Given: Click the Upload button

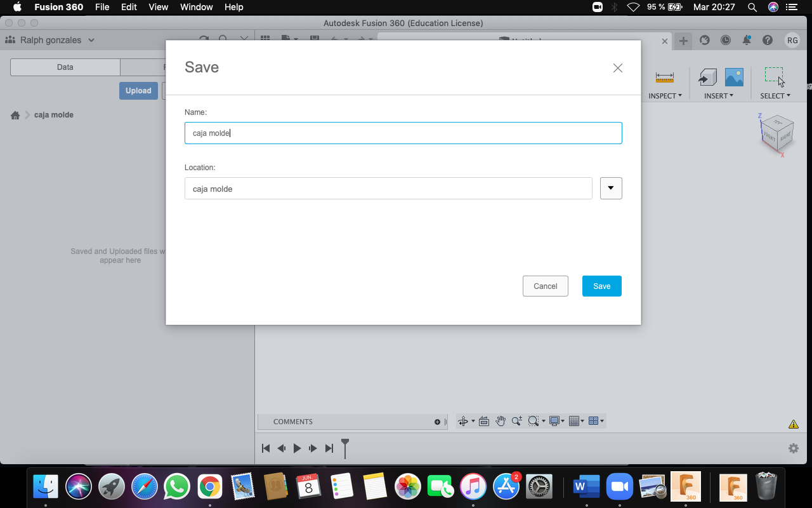Looking at the screenshot, I should tap(138, 91).
